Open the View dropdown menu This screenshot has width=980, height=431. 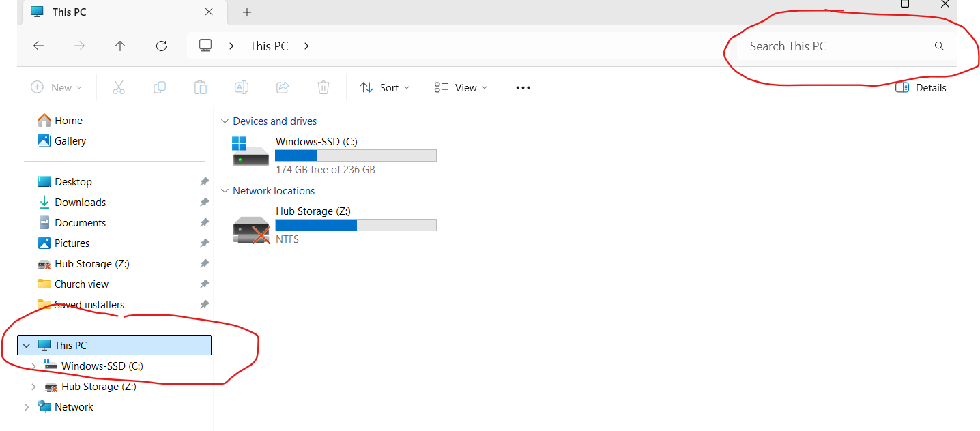(x=461, y=87)
